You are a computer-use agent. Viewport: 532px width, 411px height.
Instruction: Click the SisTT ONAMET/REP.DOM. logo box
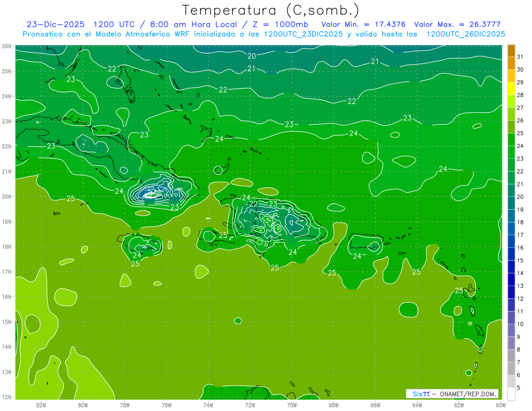452,394
